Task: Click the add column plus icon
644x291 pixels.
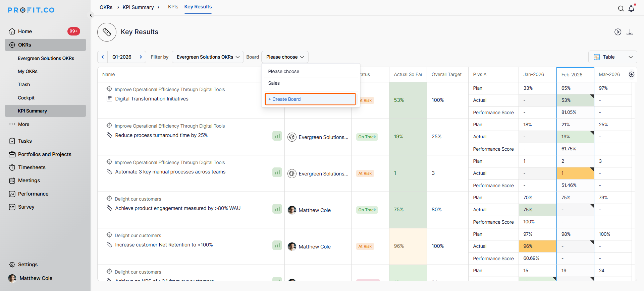Action: (631, 74)
